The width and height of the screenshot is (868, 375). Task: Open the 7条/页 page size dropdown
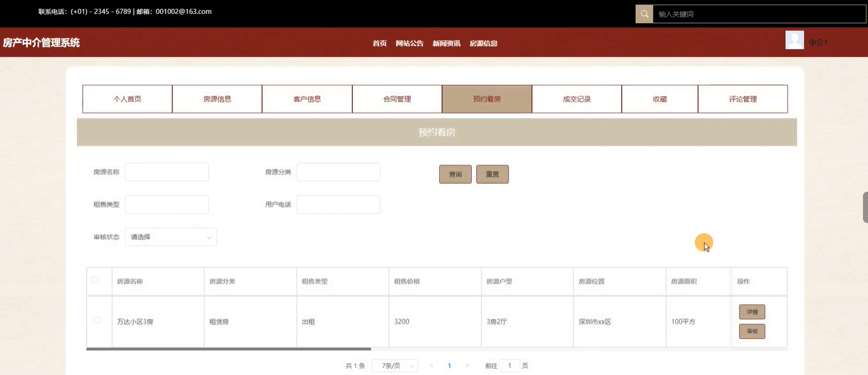click(395, 366)
